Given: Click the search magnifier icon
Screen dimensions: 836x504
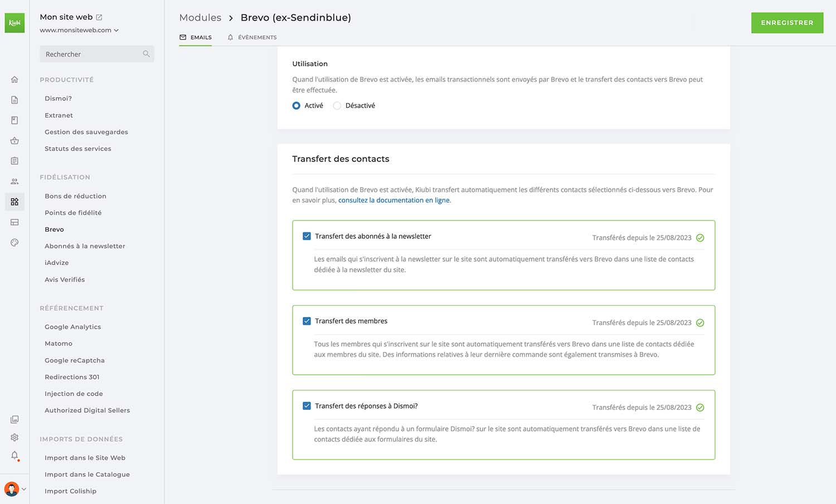Looking at the screenshot, I should (x=146, y=54).
